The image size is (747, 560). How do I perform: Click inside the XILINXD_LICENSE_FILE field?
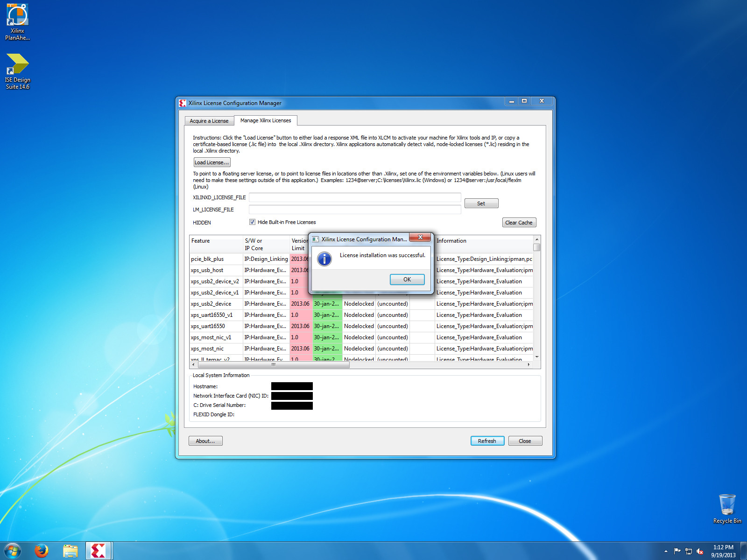(x=355, y=197)
